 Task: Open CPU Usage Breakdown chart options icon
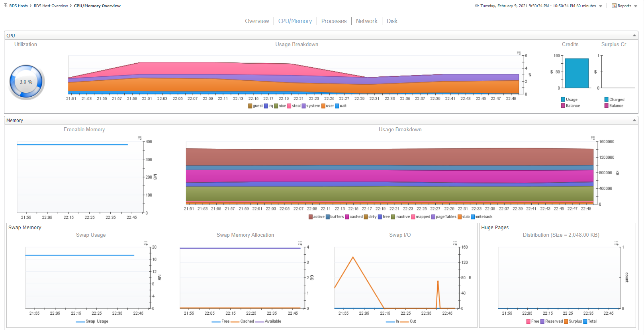pos(519,53)
